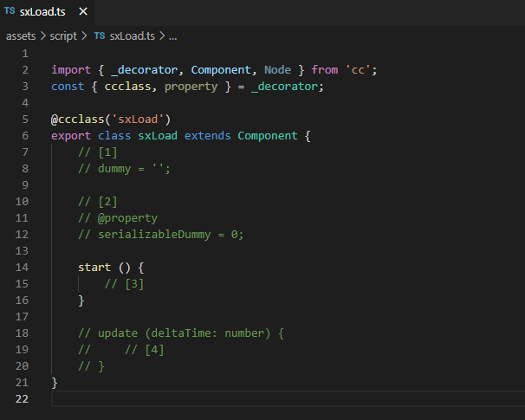Click the 'start' method name
The height and width of the screenshot is (420, 525).
pyautogui.click(x=94, y=268)
